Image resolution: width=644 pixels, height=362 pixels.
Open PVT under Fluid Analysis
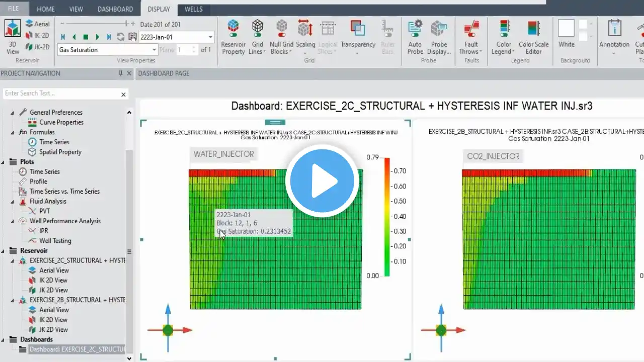(x=44, y=211)
